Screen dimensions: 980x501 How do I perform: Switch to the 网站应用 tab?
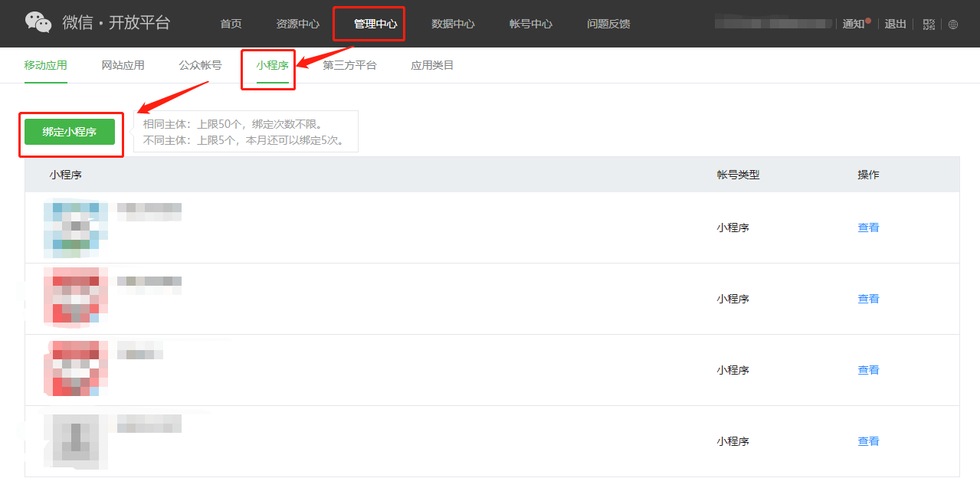(123, 65)
